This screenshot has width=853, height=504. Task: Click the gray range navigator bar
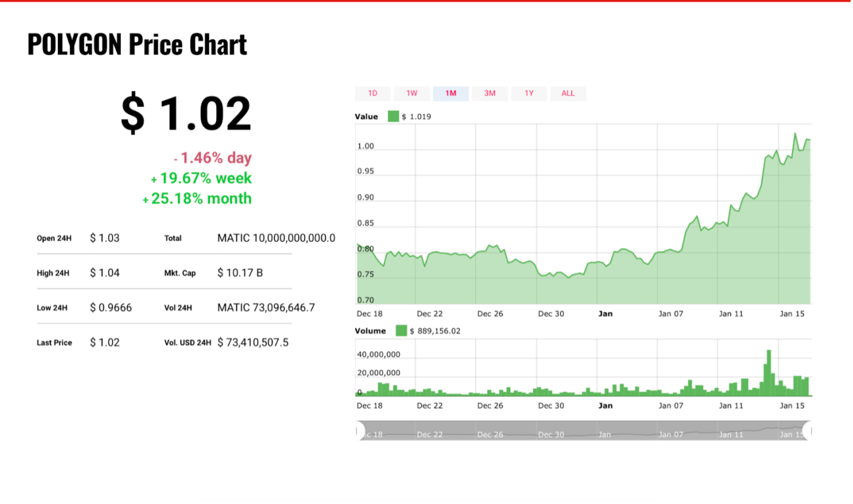click(x=584, y=430)
